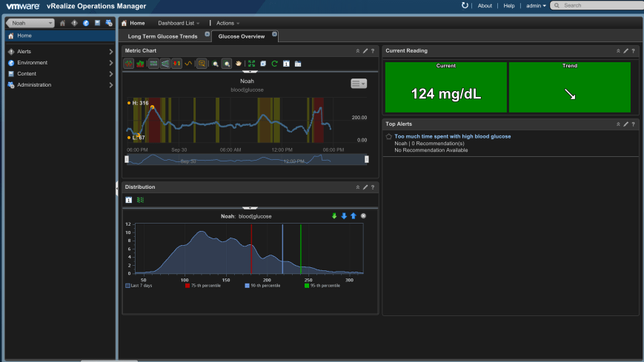Edit the Current Reading widget
Image resolution: width=644 pixels, height=362 pixels.
pyautogui.click(x=626, y=51)
